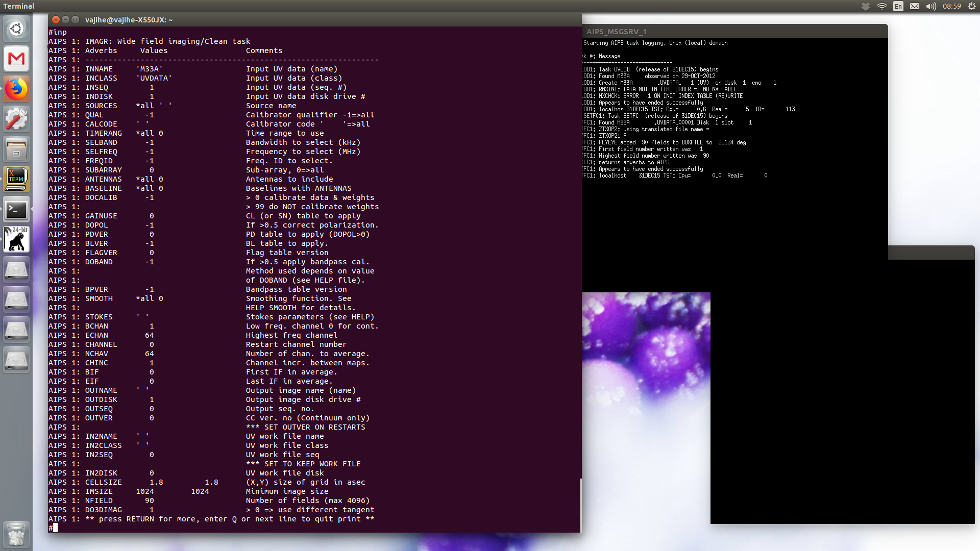Launch the Firefox browser
This screenshot has width=980, height=551.
(16, 89)
